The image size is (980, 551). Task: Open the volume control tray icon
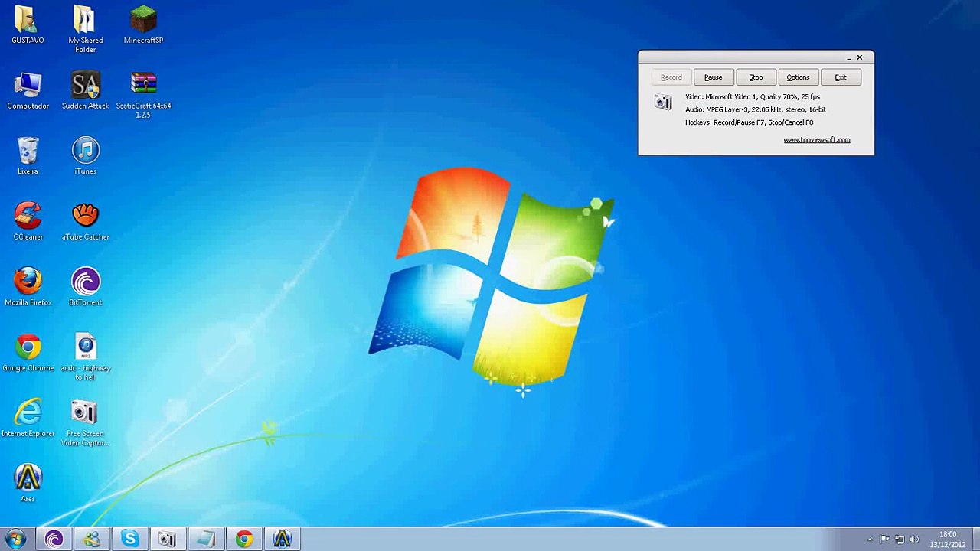coord(914,540)
